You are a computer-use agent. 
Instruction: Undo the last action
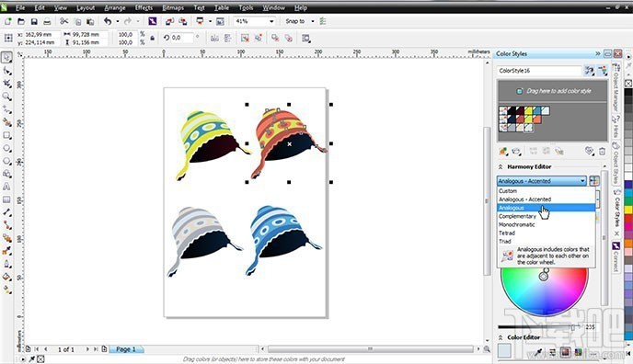click(108, 21)
